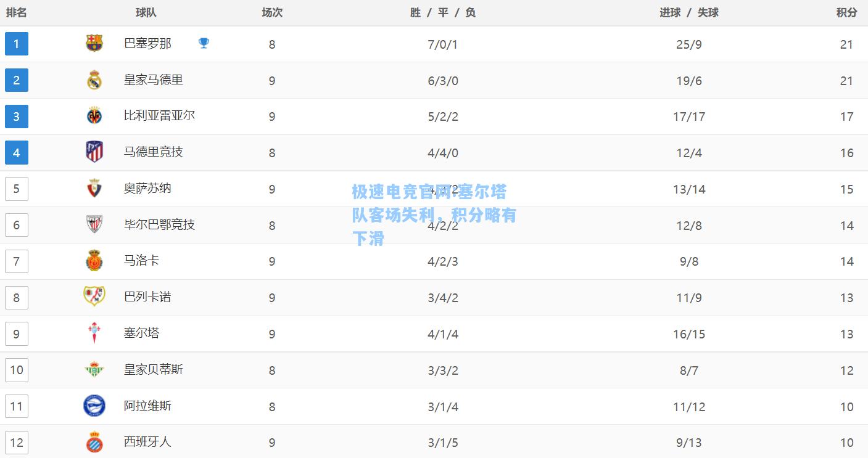Screen dimensions: 868x458
Task: Open the 巴列卡诺 team name
Action: point(147,296)
